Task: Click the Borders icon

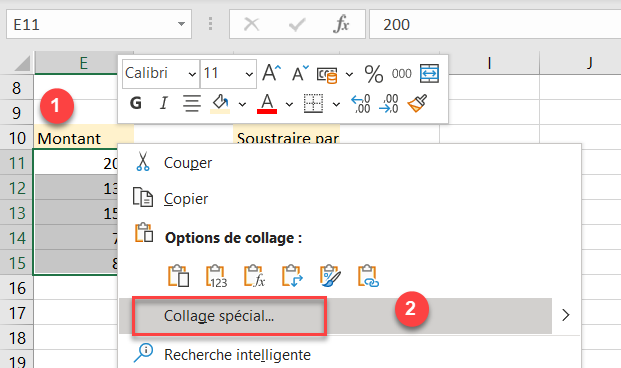Action: tap(313, 103)
